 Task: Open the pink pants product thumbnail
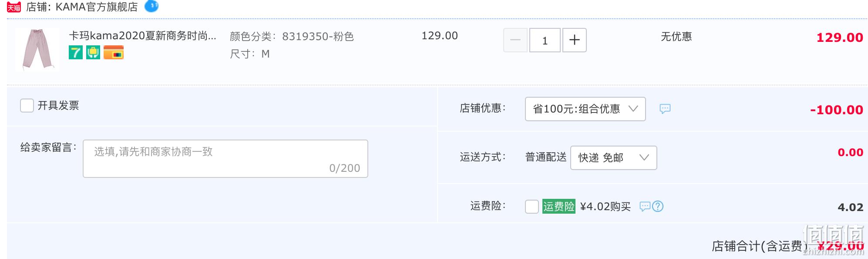tap(37, 49)
